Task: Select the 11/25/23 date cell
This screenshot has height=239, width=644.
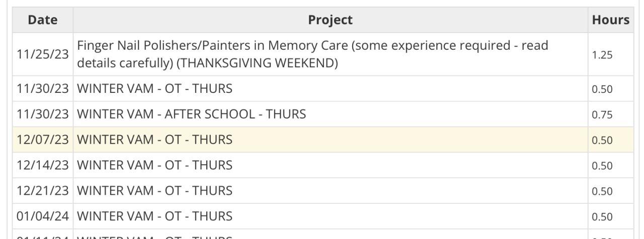Action: pos(42,55)
